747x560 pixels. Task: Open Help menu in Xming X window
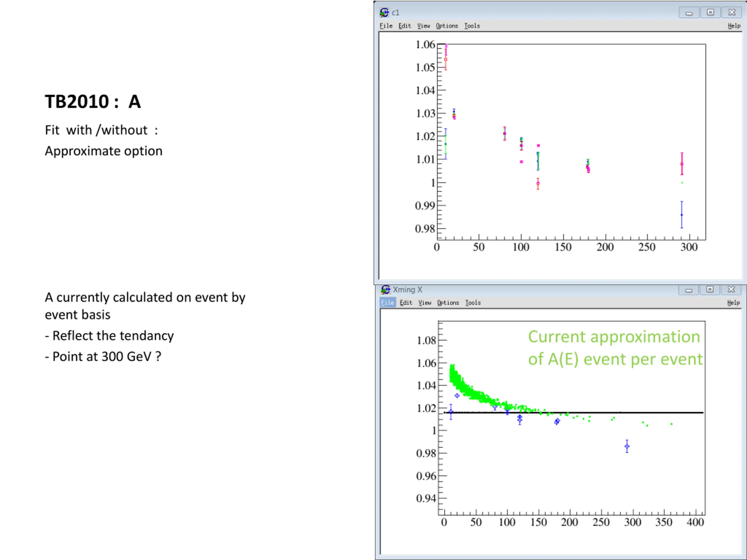pos(734,303)
